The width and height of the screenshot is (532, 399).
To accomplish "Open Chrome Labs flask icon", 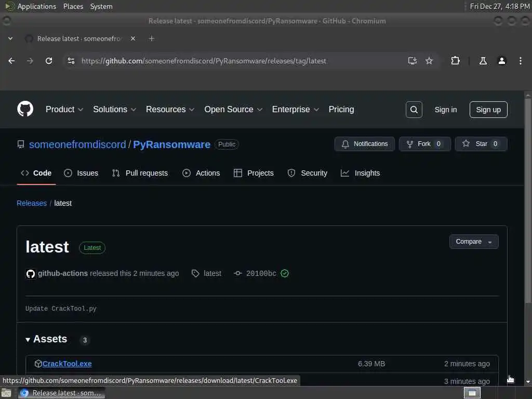I will [x=483, y=61].
